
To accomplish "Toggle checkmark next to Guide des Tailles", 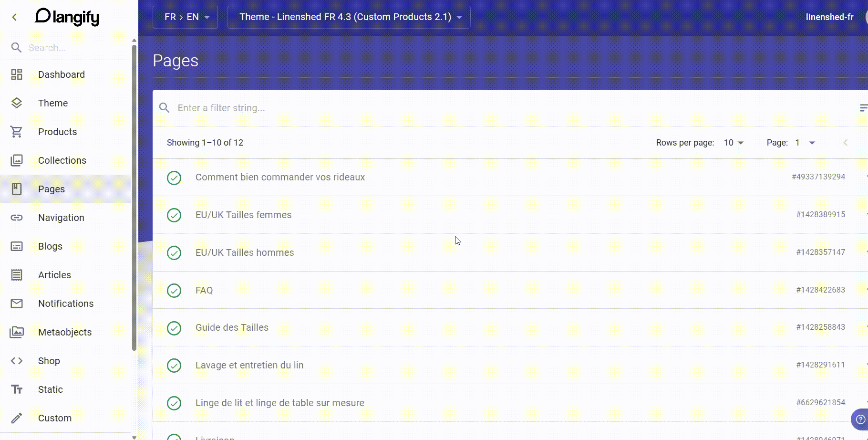I will (174, 328).
